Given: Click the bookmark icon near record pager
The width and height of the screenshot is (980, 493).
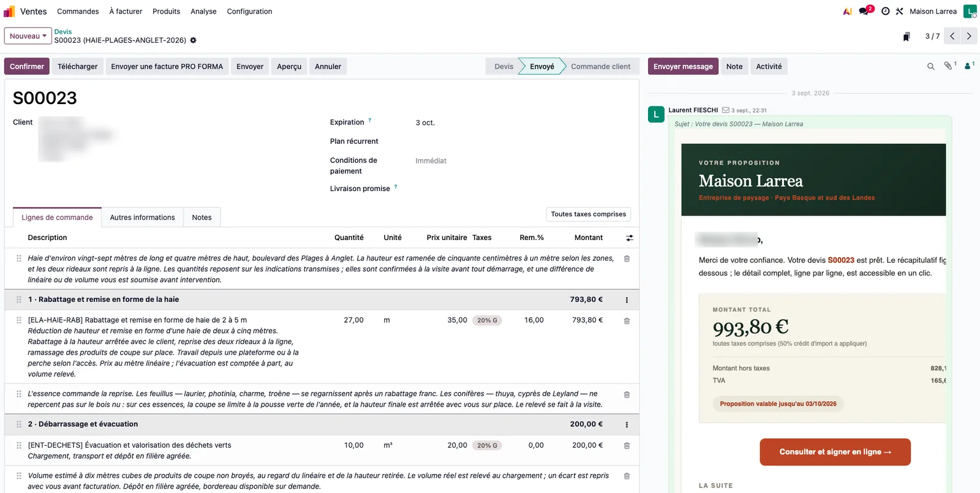Looking at the screenshot, I should (907, 37).
